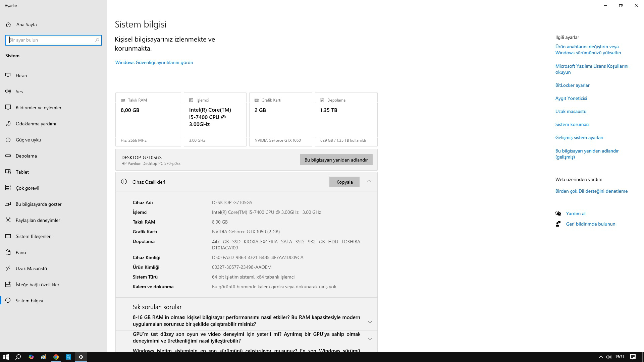This screenshot has height=362, width=644.
Task: Click the Grafik Kartı 2 GB card
Action: 280,119
